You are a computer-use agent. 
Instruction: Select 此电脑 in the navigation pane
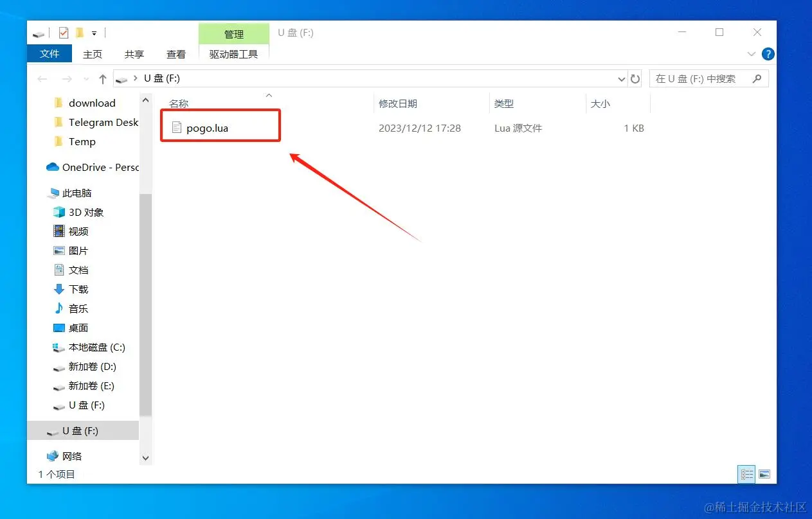click(77, 193)
